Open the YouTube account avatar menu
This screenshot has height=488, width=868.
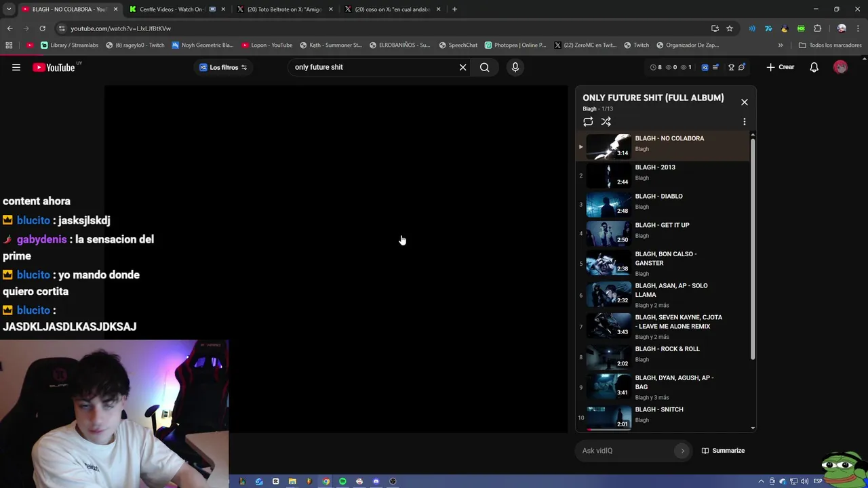[840, 67]
